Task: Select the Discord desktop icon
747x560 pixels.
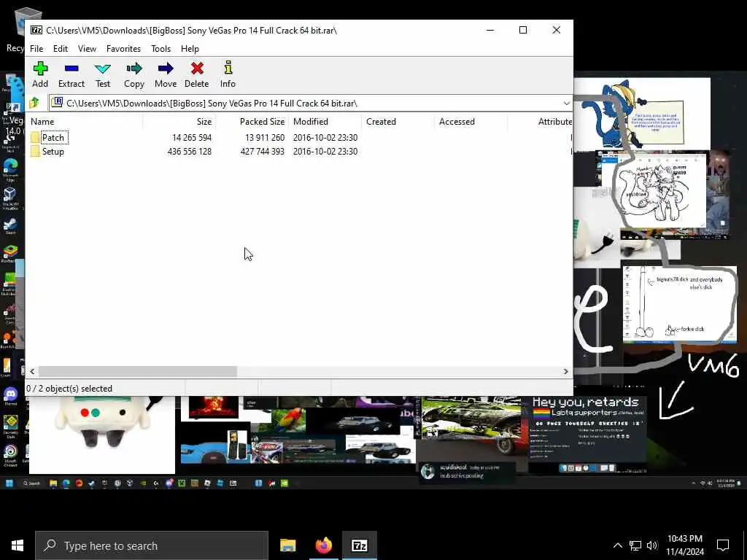Action: click(x=10, y=396)
